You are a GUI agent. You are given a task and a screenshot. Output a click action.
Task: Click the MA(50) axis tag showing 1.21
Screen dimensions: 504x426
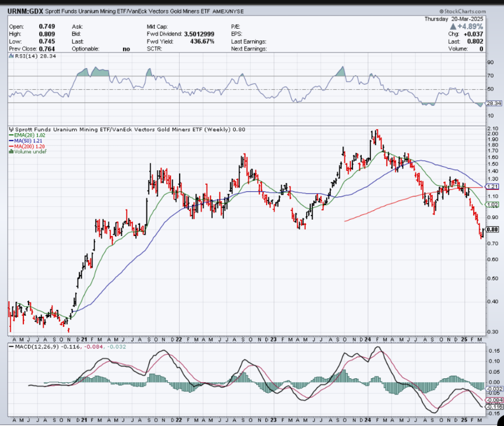(492, 186)
